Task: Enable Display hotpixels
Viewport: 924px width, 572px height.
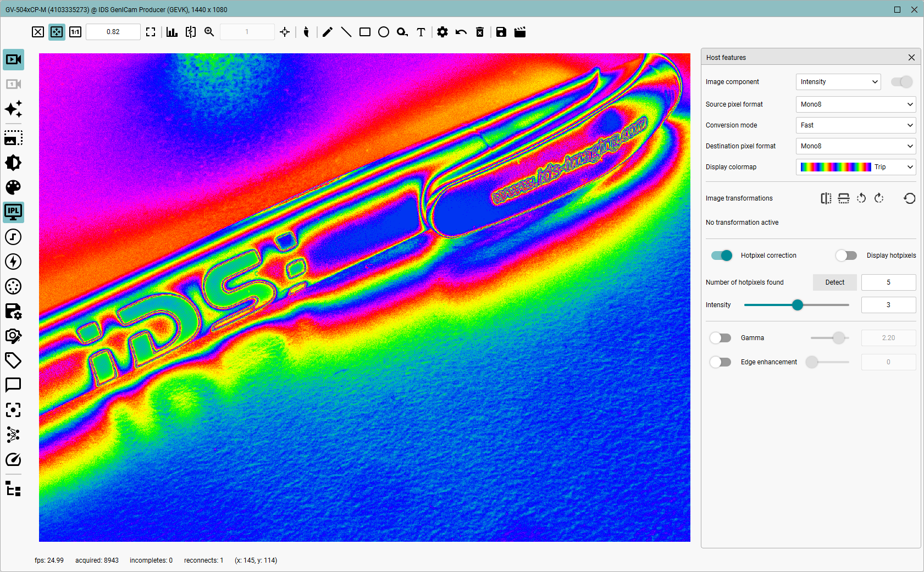Action: [x=846, y=256]
